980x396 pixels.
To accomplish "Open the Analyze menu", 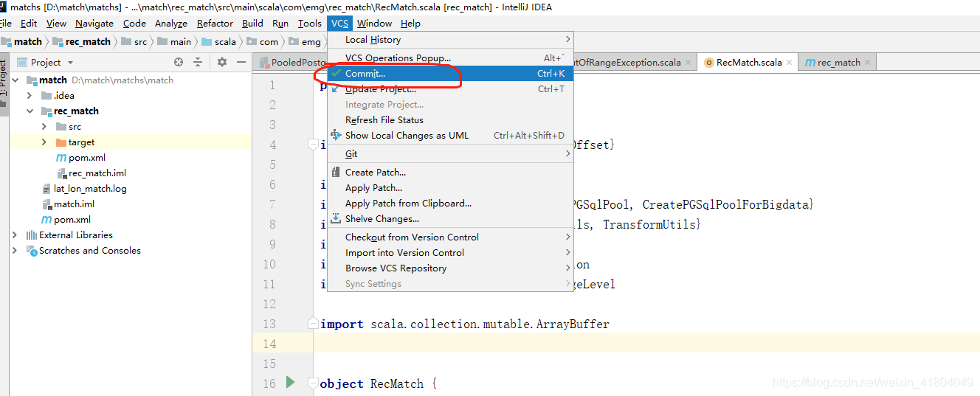I will click(x=171, y=24).
